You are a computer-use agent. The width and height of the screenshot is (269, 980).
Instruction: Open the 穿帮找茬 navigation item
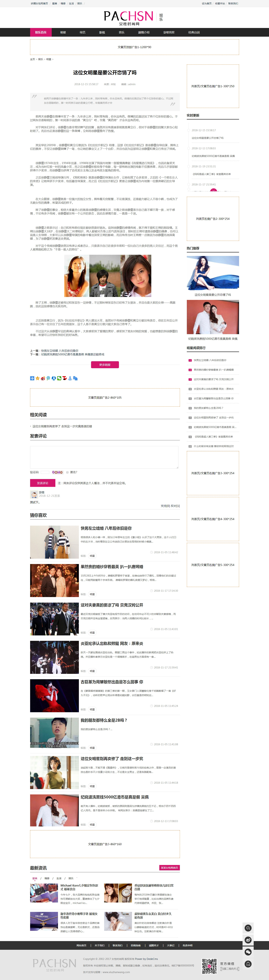[169, 32]
